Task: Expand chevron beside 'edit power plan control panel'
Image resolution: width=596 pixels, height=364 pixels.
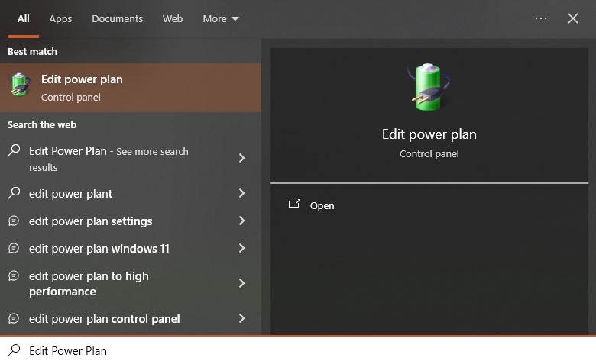Action: tap(241, 318)
